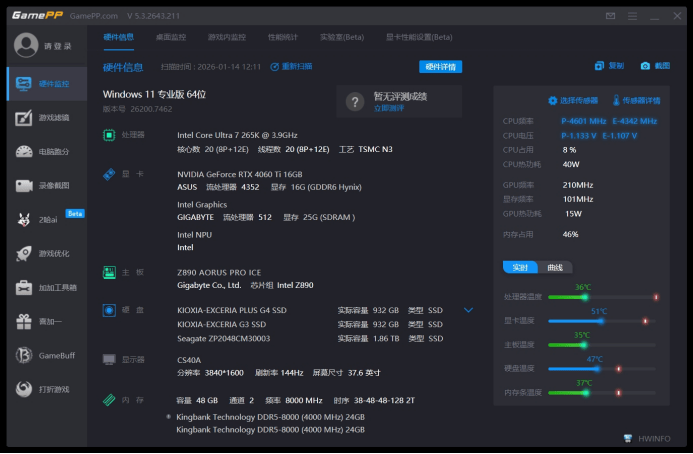The width and height of the screenshot is (693, 454).
Task: Open 打折游戏 sidebar item
Action: 47,389
